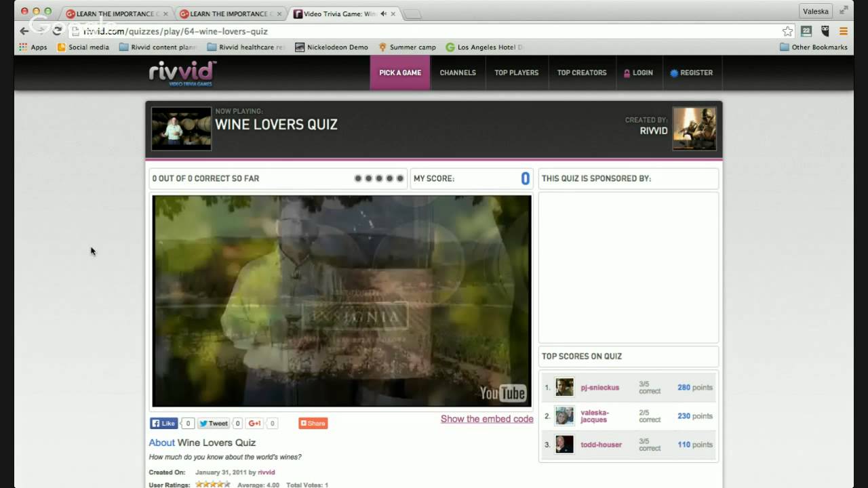Open the Login page

[638, 73]
